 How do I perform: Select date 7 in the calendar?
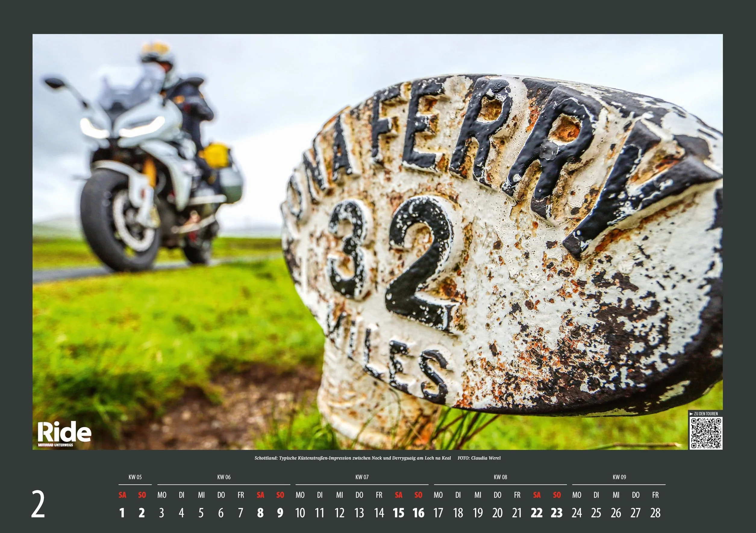click(241, 513)
